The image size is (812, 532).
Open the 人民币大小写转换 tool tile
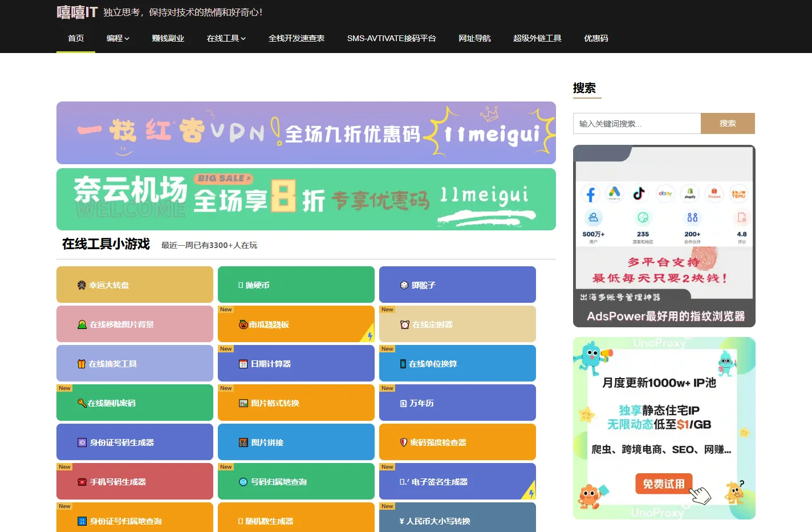click(x=457, y=517)
